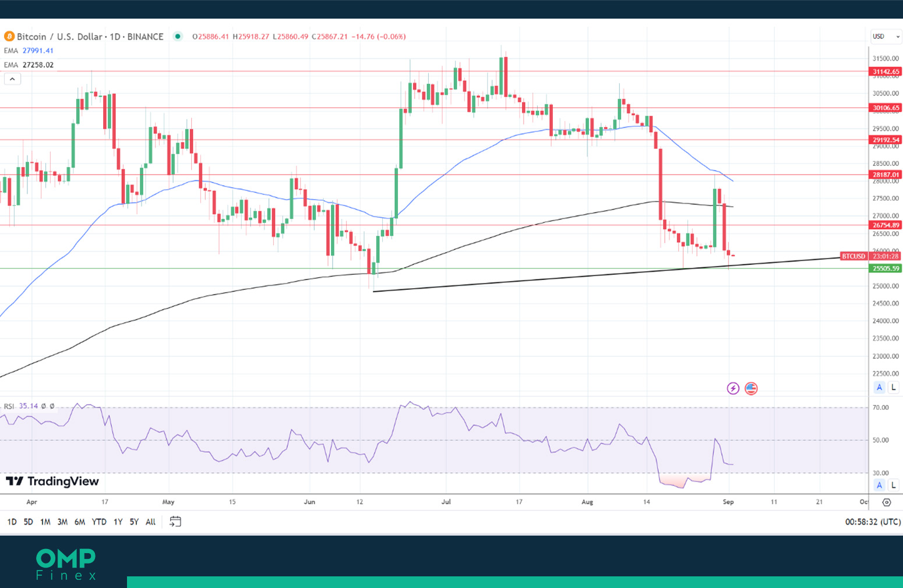Viewport: 903px width, 588px height.
Task: Toggle auto scale A on price pane
Action: pos(879,387)
